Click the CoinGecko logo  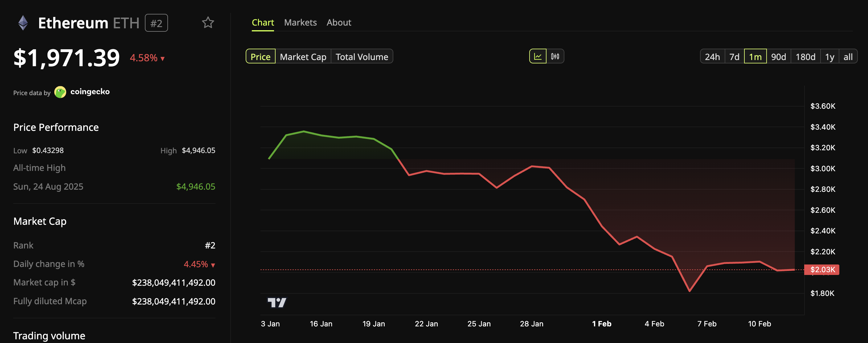(61, 92)
